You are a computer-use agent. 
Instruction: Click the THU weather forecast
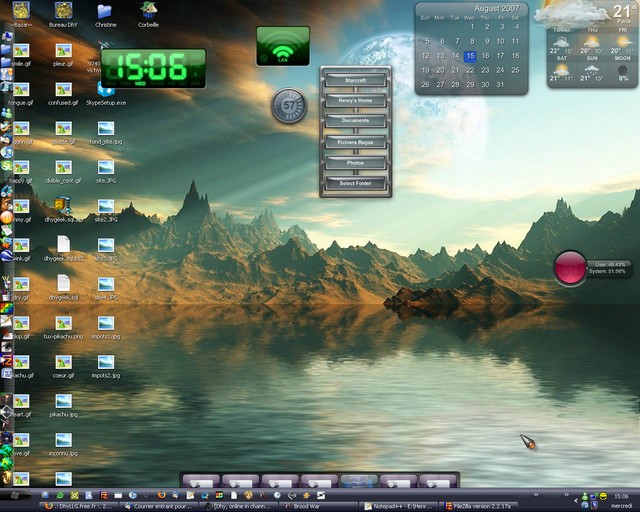point(592,42)
